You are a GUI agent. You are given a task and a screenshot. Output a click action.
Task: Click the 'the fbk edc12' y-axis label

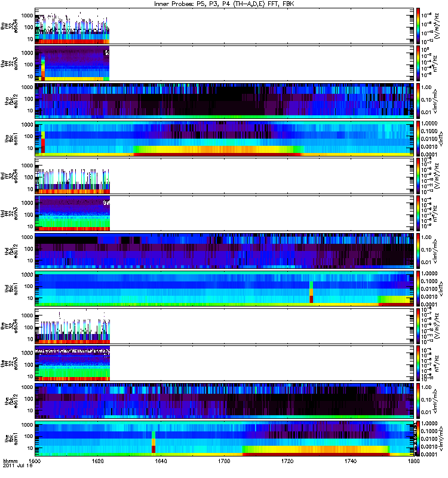(x=11, y=401)
